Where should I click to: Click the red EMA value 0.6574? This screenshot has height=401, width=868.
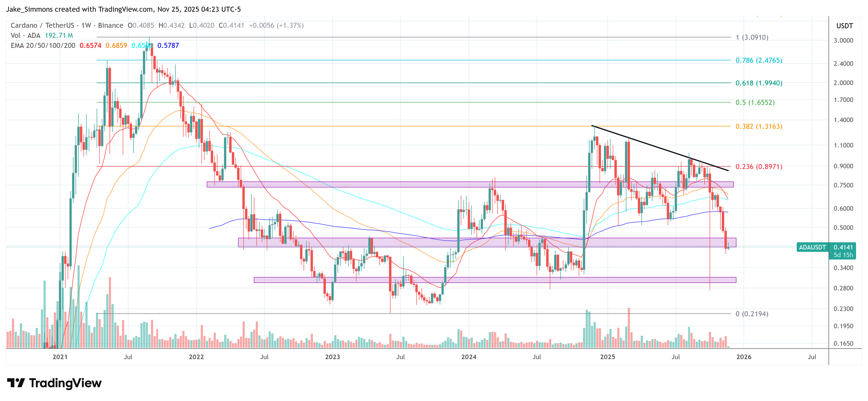90,45
